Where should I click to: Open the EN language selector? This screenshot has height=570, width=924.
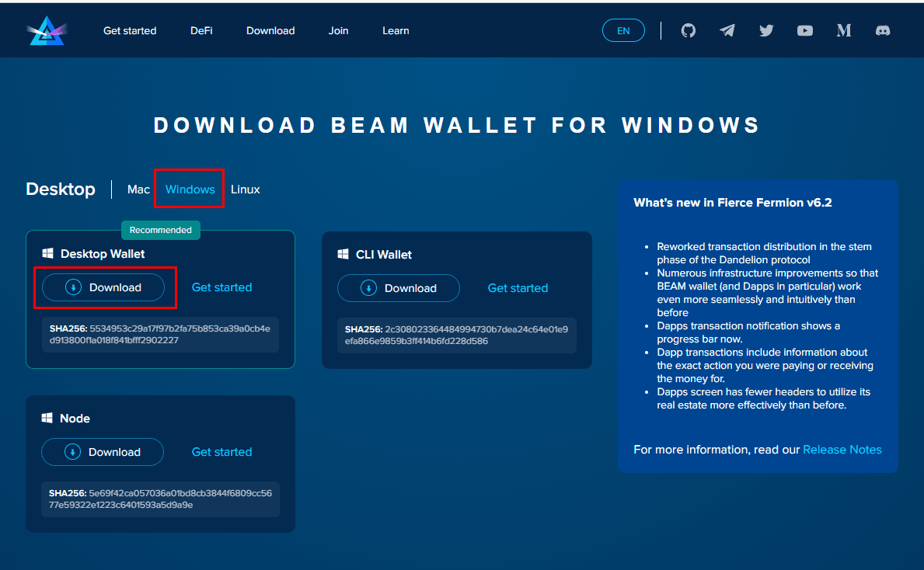623,31
